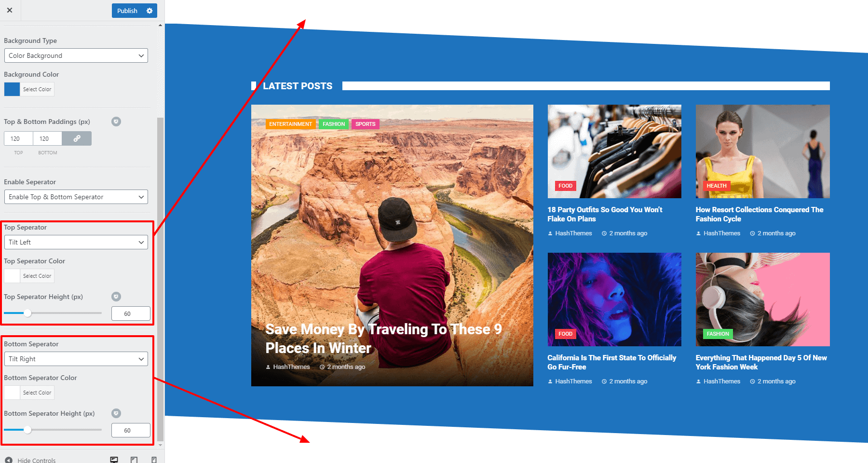Click the Hide Controls arrow icon

[x=9, y=460]
